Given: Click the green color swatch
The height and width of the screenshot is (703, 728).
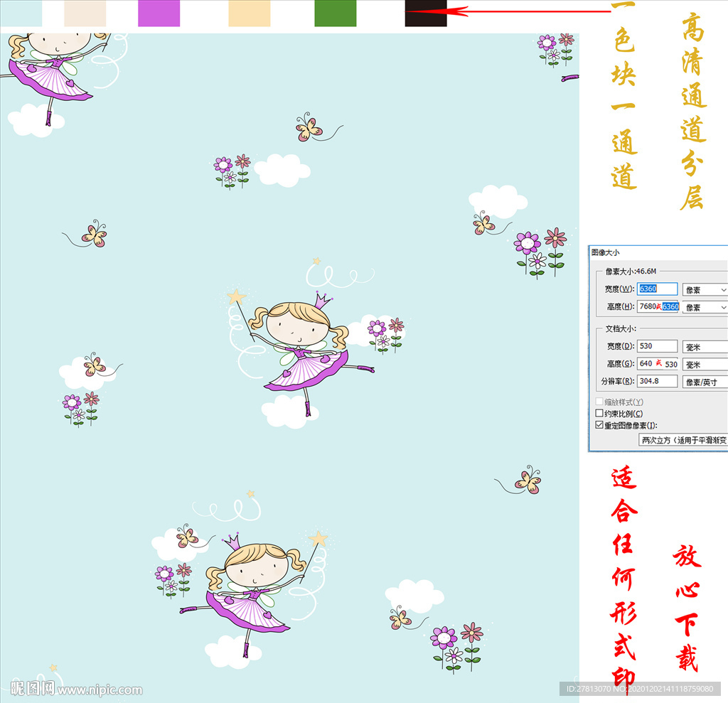Looking at the screenshot, I should [x=336, y=13].
